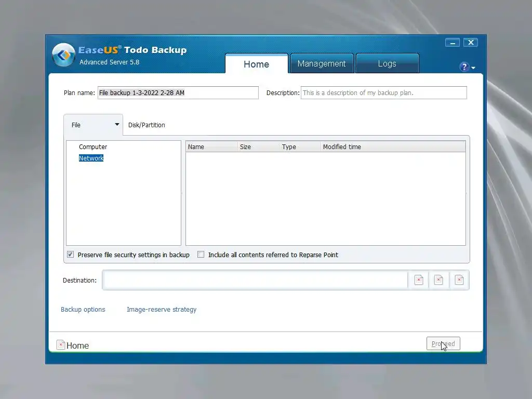Expand the dropdown arrow next to help icon
Image resolution: width=532 pixels, height=399 pixels.
click(x=473, y=68)
